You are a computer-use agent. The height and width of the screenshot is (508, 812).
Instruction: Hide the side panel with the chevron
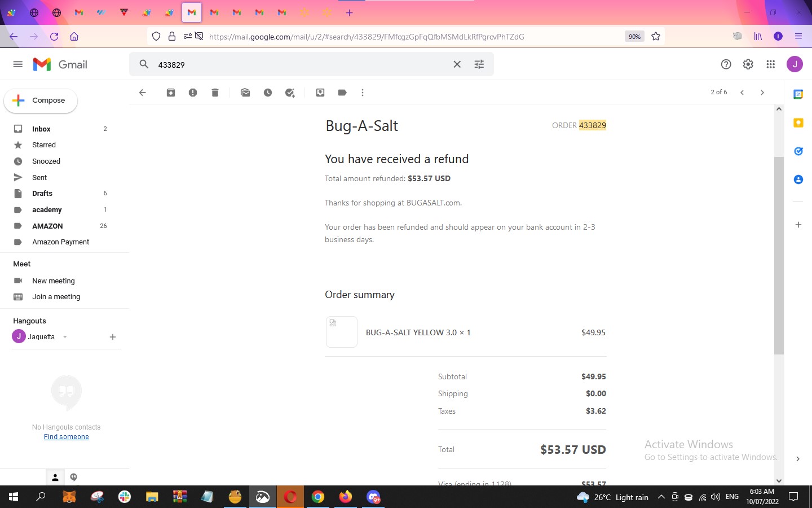(798, 459)
